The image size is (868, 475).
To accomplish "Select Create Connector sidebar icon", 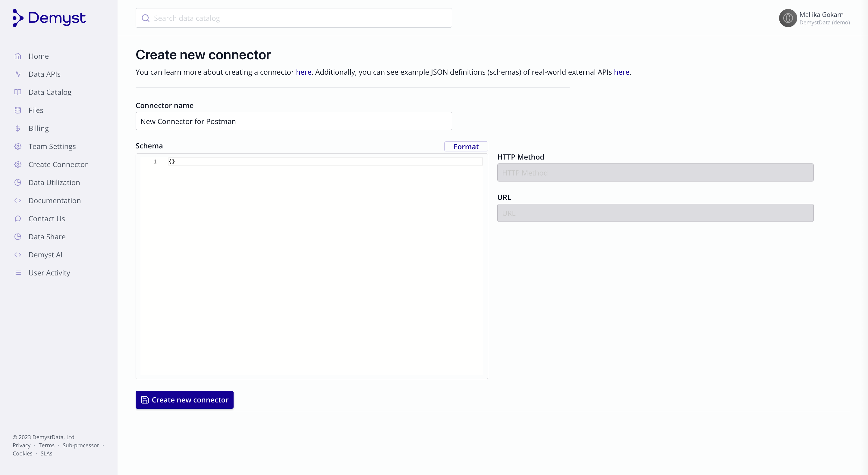I will click(x=17, y=164).
